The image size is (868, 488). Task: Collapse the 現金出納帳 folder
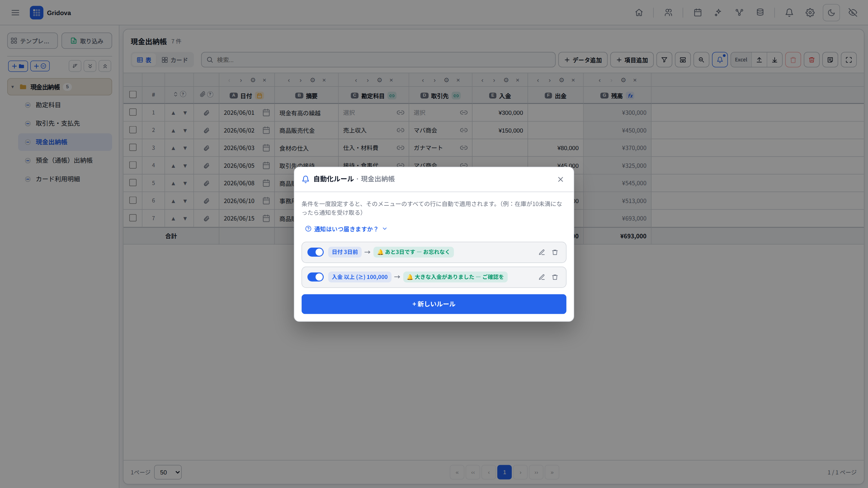click(x=12, y=87)
